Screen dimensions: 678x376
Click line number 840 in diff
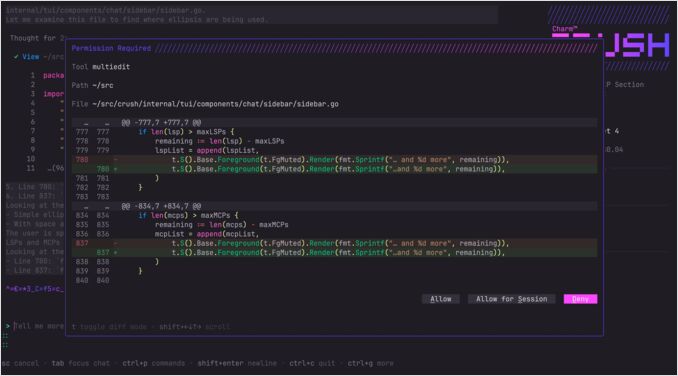(x=93, y=280)
